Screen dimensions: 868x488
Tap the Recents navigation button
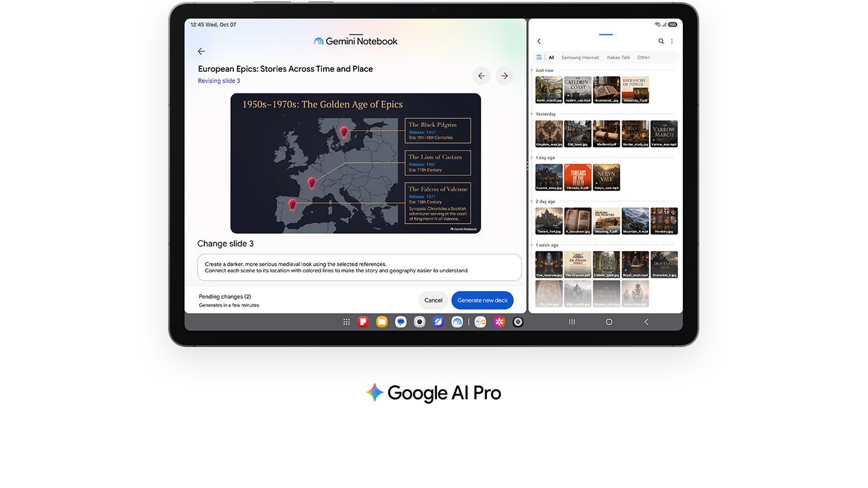coord(572,322)
